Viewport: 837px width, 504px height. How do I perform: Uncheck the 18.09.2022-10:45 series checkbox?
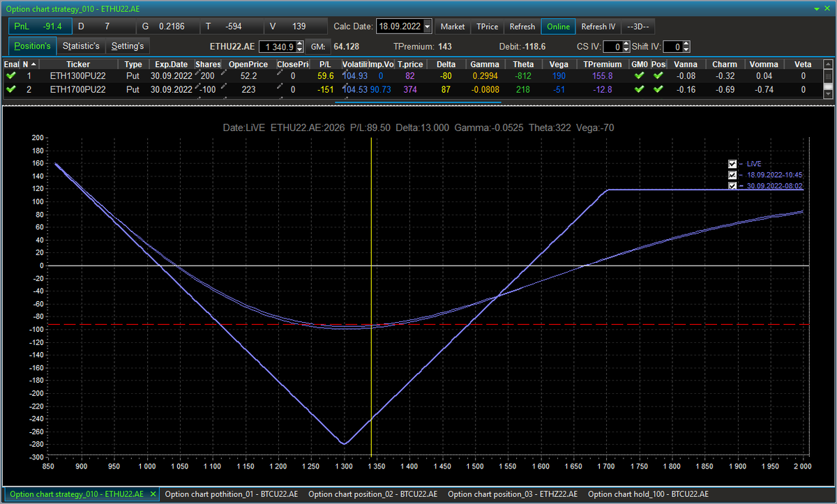pyautogui.click(x=732, y=175)
